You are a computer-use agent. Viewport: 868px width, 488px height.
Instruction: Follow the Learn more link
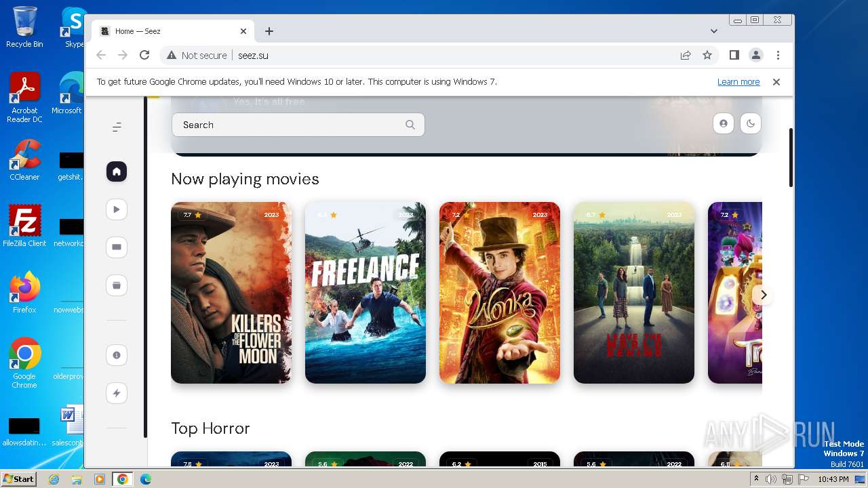point(738,82)
